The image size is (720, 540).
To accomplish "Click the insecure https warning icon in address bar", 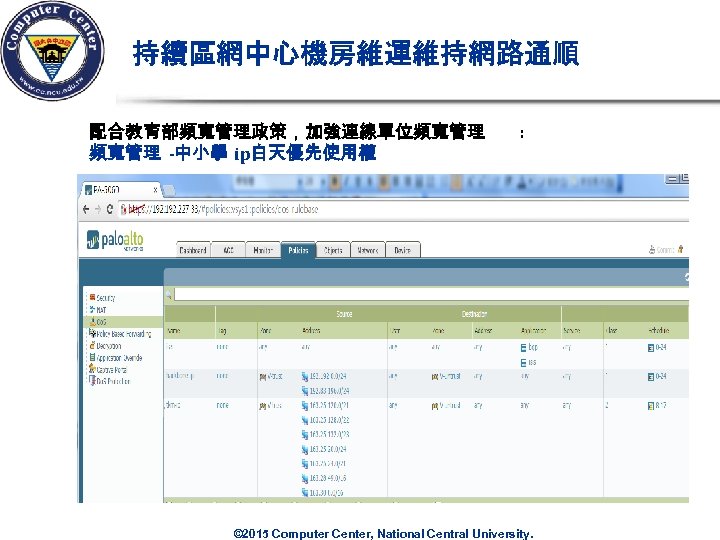I will pos(124,210).
